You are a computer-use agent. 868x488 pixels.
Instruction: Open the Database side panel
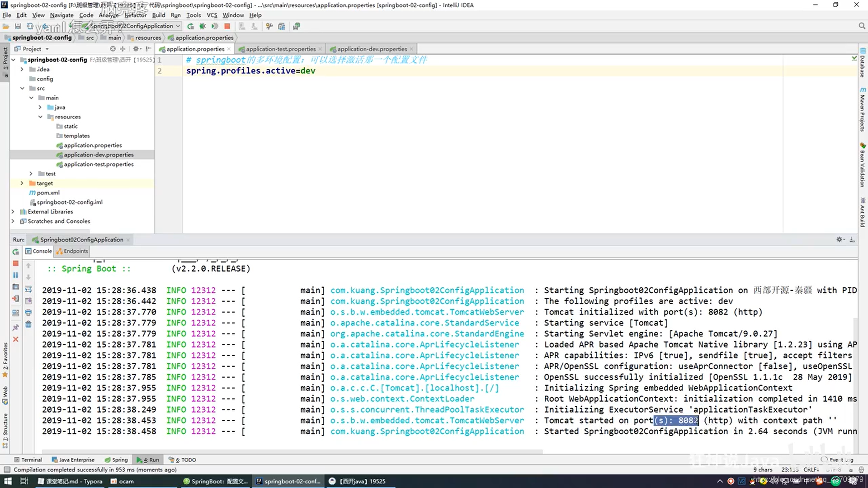click(x=863, y=62)
